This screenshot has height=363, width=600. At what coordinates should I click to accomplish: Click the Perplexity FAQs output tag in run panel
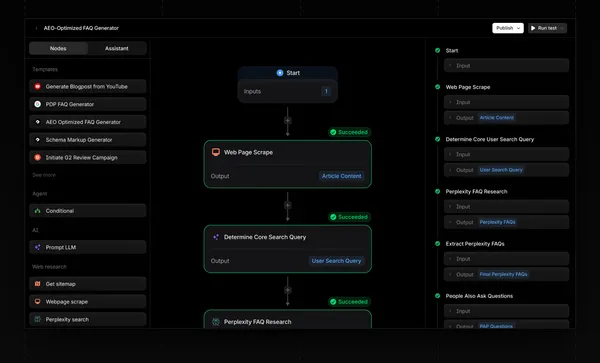point(497,222)
